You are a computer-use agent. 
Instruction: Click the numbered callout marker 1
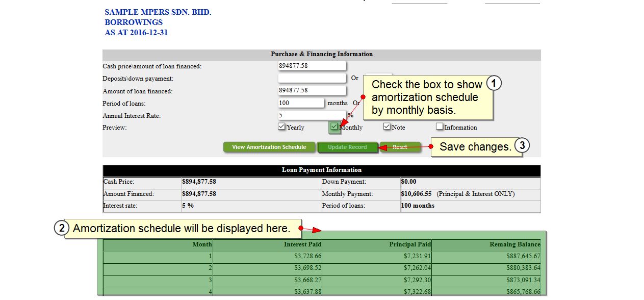click(x=494, y=83)
